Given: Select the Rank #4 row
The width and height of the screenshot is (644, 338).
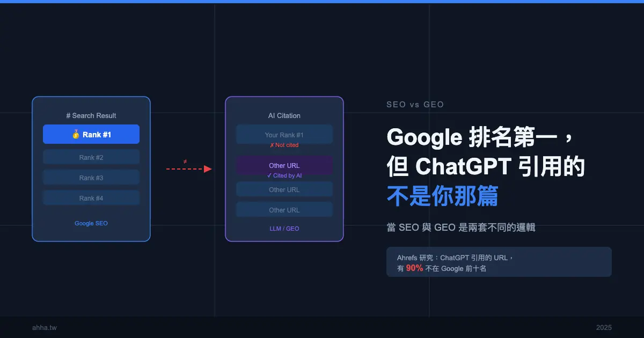Looking at the screenshot, I should (91, 198).
